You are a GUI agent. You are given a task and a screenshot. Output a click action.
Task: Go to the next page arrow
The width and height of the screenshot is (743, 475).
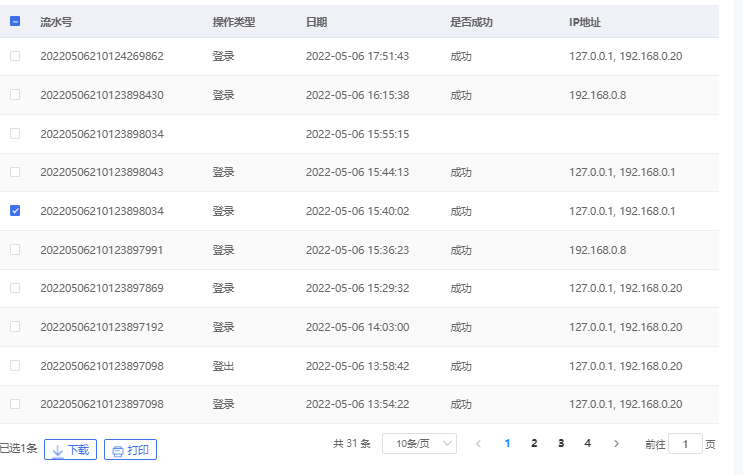(616, 443)
